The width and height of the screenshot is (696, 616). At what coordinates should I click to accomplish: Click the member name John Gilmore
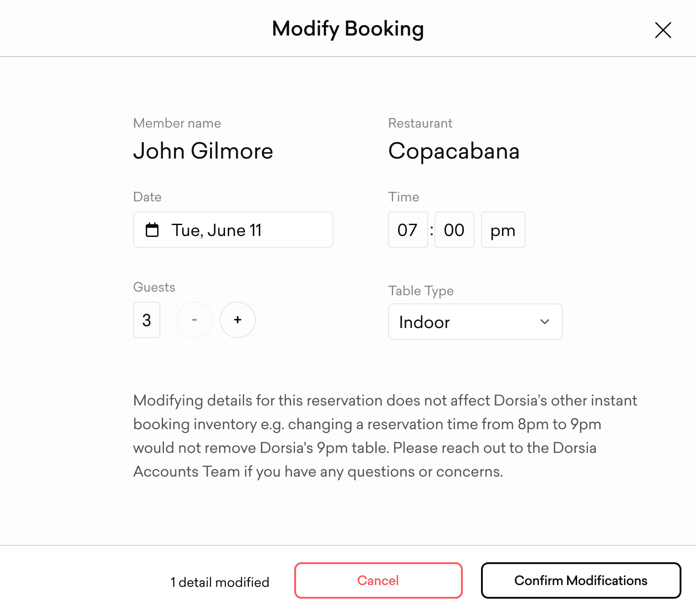[203, 151]
